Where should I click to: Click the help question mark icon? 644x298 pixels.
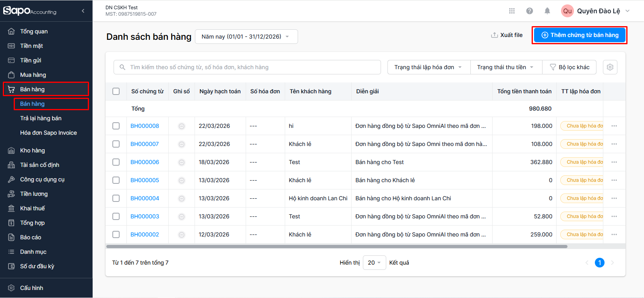(530, 11)
